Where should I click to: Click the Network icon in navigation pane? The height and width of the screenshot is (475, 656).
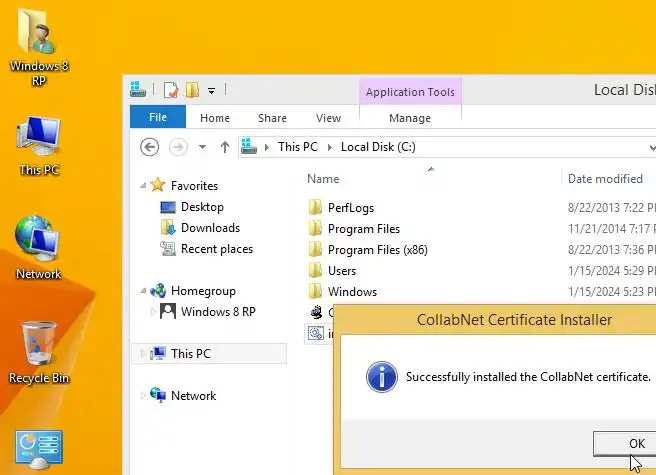(x=158, y=395)
